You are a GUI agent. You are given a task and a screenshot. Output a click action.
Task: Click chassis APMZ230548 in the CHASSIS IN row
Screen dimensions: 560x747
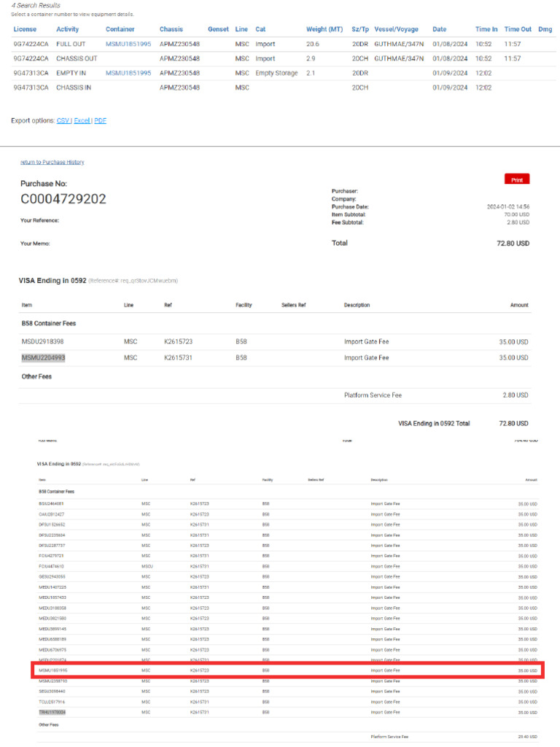pos(179,88)
